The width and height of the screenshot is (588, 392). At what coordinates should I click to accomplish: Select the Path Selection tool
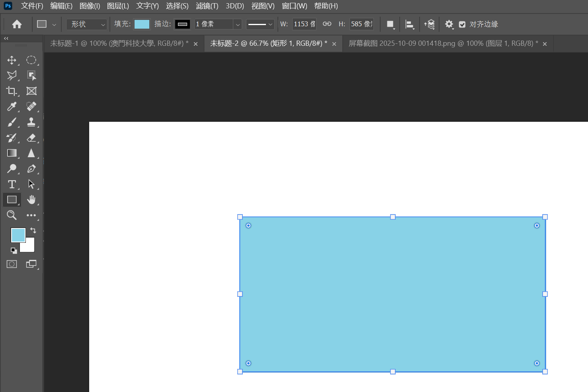click(31, 184)
